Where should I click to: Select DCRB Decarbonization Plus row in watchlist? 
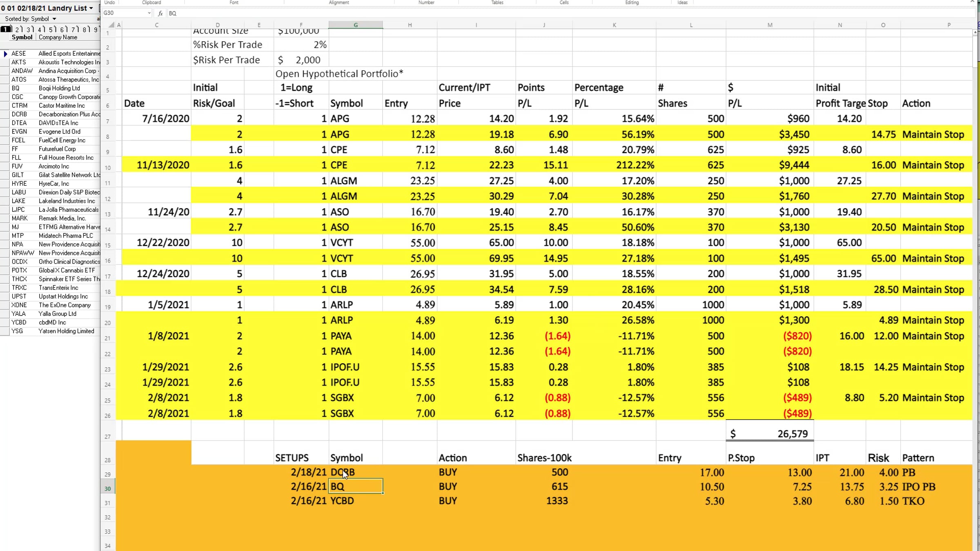50,114
